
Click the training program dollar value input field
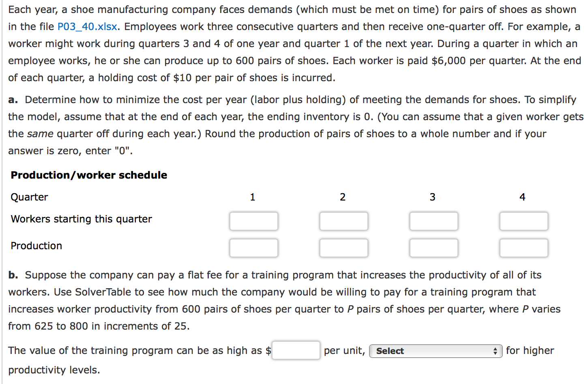(x=296, y=350)
